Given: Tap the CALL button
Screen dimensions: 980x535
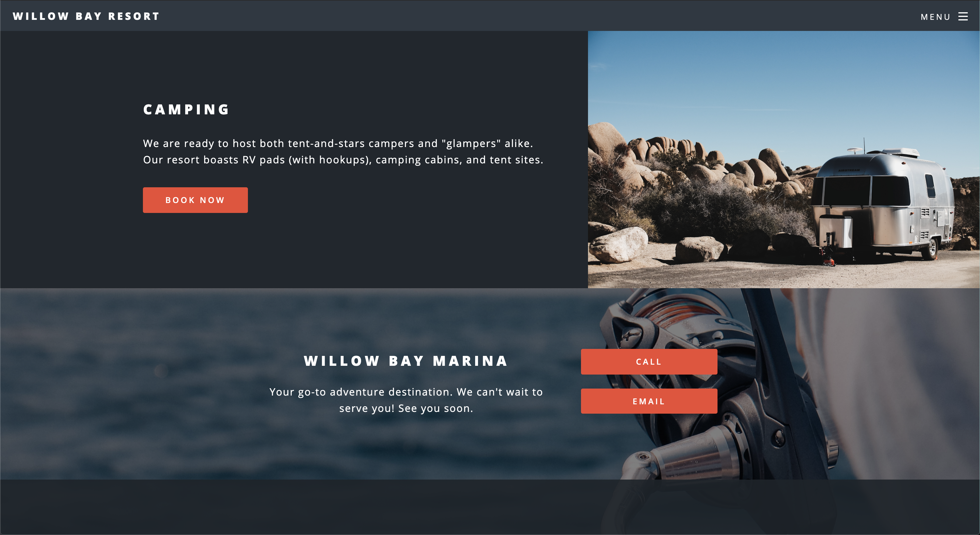Looking at the screenshot, I should (x=649, y=361).
